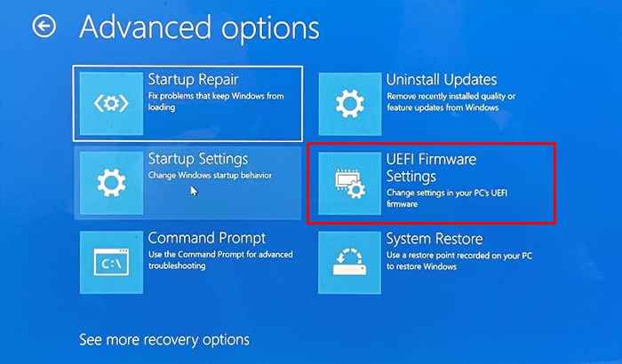Viewport: 622px width, 364px height.
Task: Click the System Restore drive-arrow icon
Action: [x=350, y=263]
